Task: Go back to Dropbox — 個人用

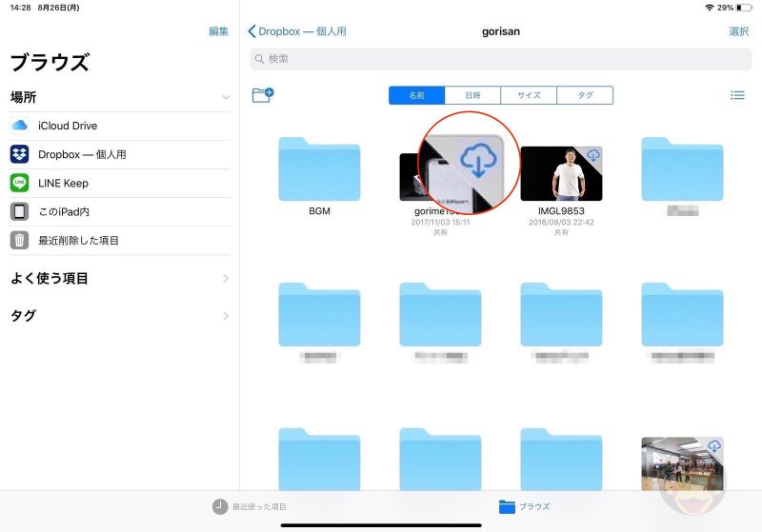Action: (297, 31)
